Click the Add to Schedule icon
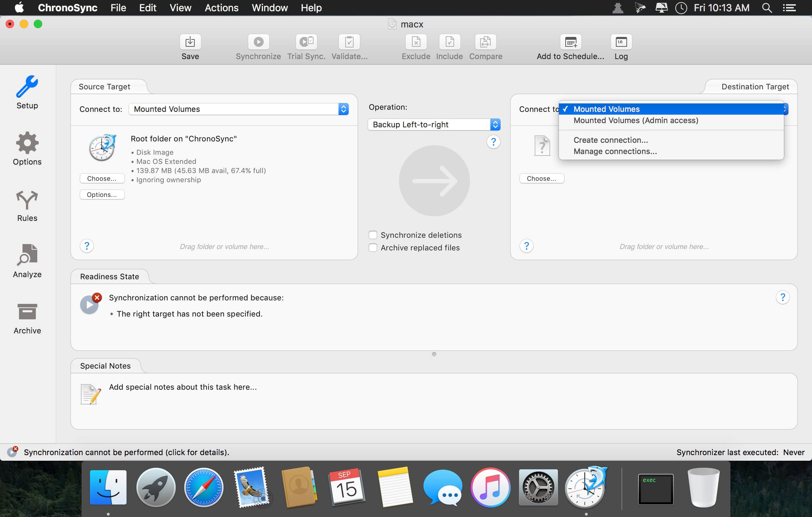 [570, 42]
